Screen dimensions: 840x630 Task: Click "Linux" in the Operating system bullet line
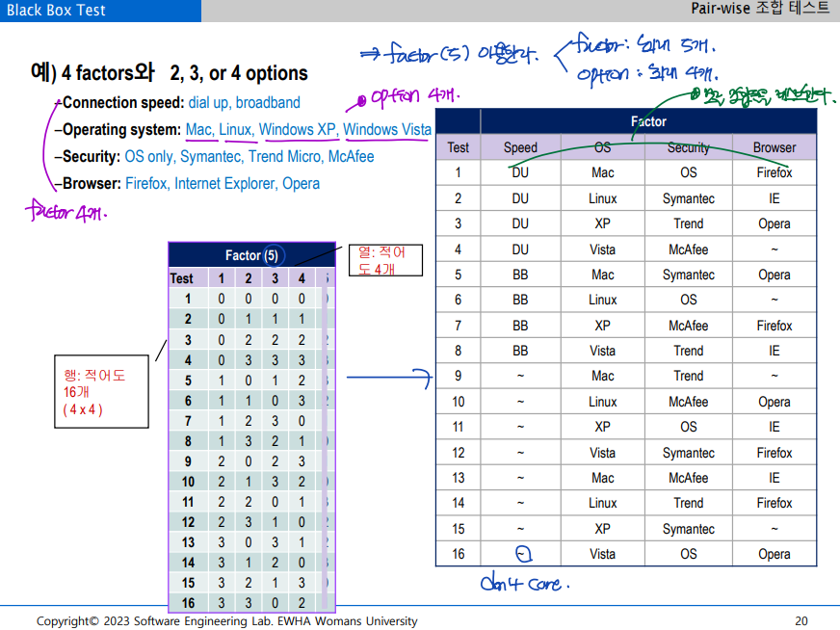pyautogui.click(x=235, y=129)
